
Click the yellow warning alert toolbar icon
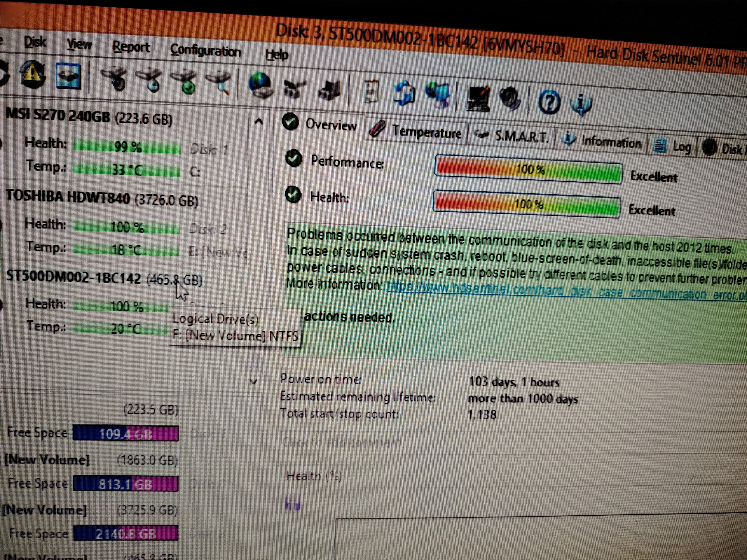[32, 74]
